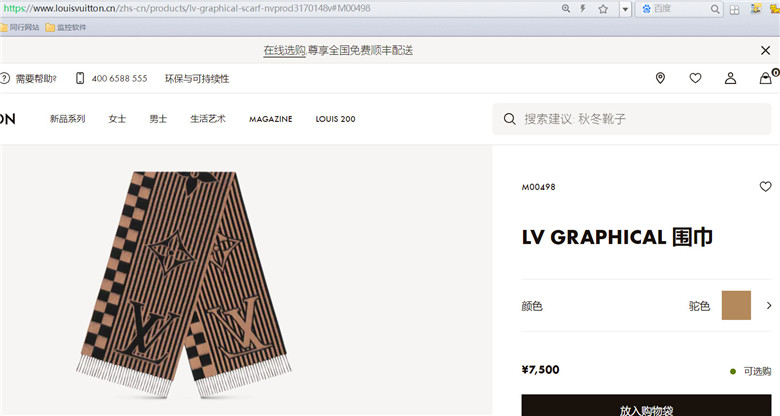
Task: Bookmark page with the star icon
Action: (603, 8)
